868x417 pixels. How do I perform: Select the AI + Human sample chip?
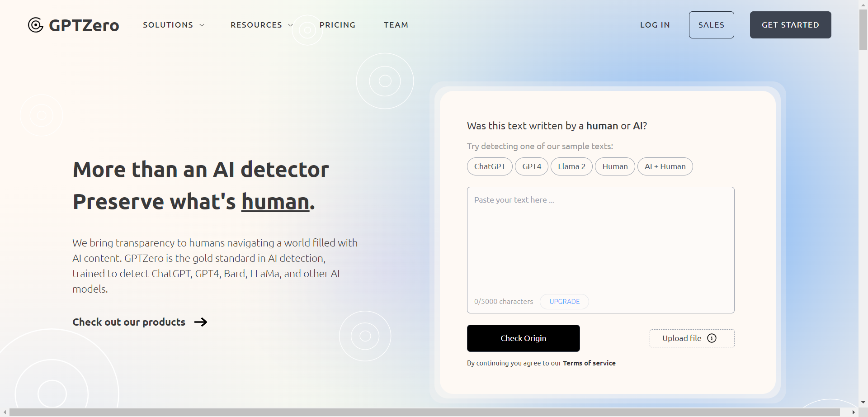pos(665,166)
